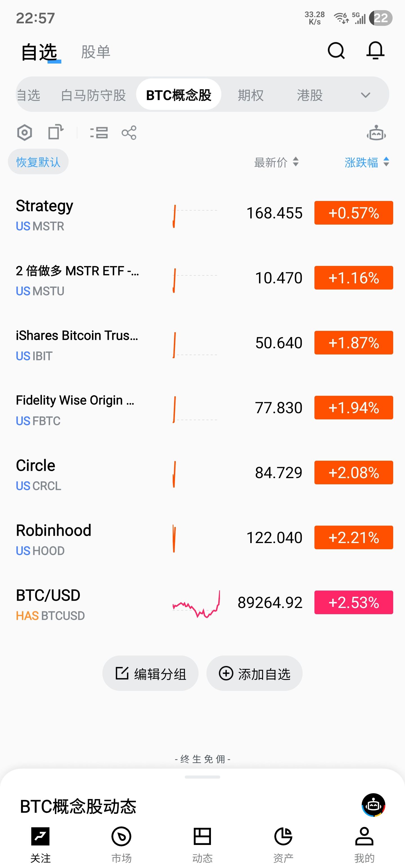The image size is (405, 868).
Task: Toggle sort by 最新价 column
Action: [276, 162]
